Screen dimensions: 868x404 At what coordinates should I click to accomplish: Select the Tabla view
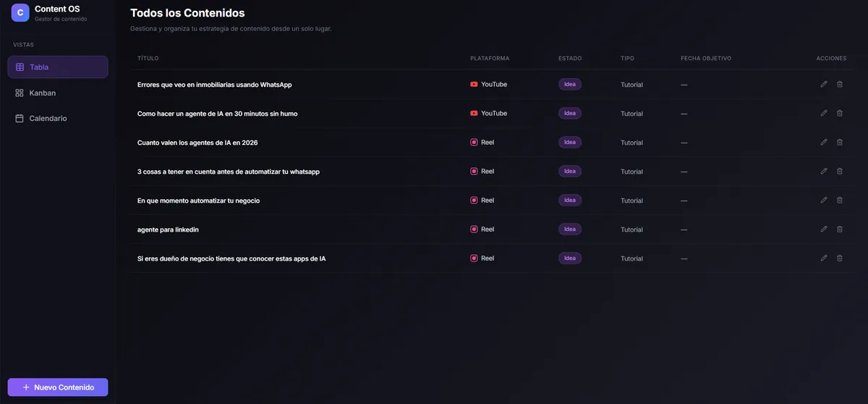tap(58, 67)
